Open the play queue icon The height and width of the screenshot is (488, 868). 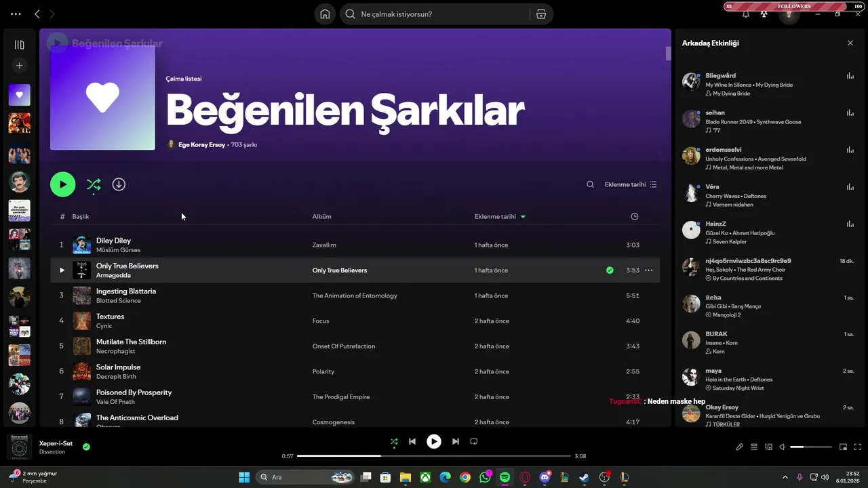[754, 447]
